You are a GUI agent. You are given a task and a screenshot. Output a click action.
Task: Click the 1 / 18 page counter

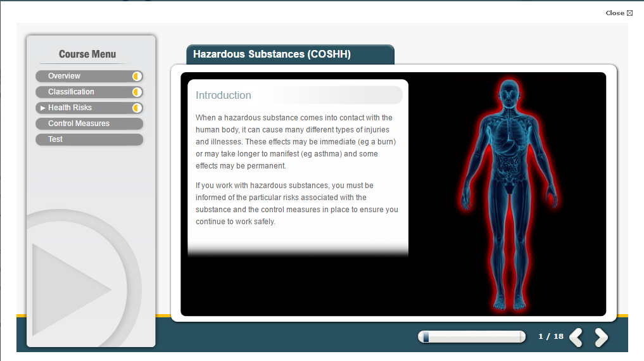point(550,336)
